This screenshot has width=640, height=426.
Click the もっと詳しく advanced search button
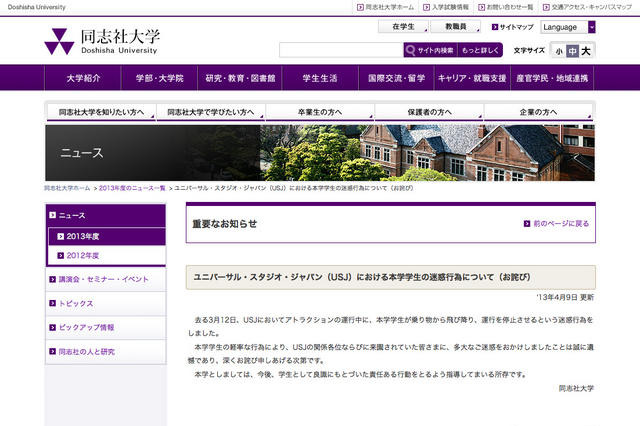pos(480,50)
